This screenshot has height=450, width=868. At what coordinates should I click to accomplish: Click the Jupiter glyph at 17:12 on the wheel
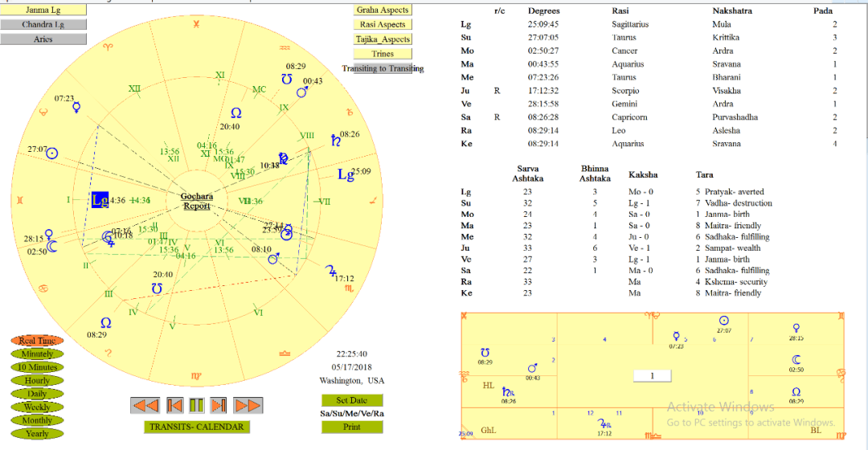(330, 271)
